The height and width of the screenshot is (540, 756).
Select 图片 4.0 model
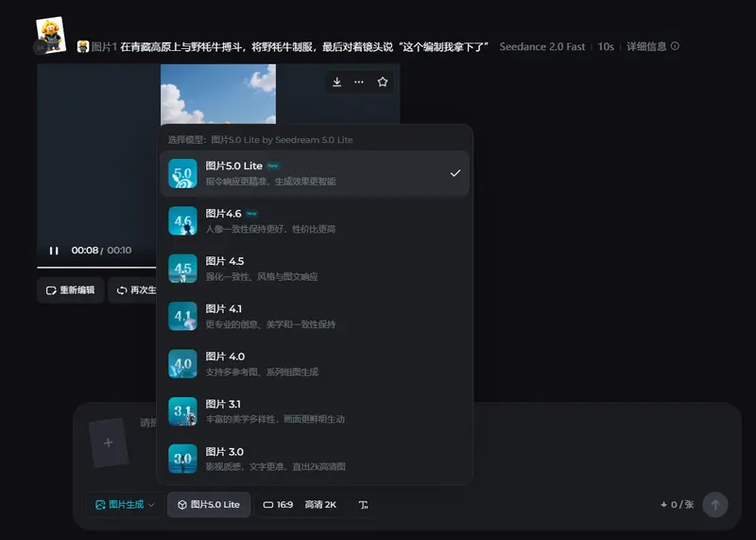click(x=315, y=364)
